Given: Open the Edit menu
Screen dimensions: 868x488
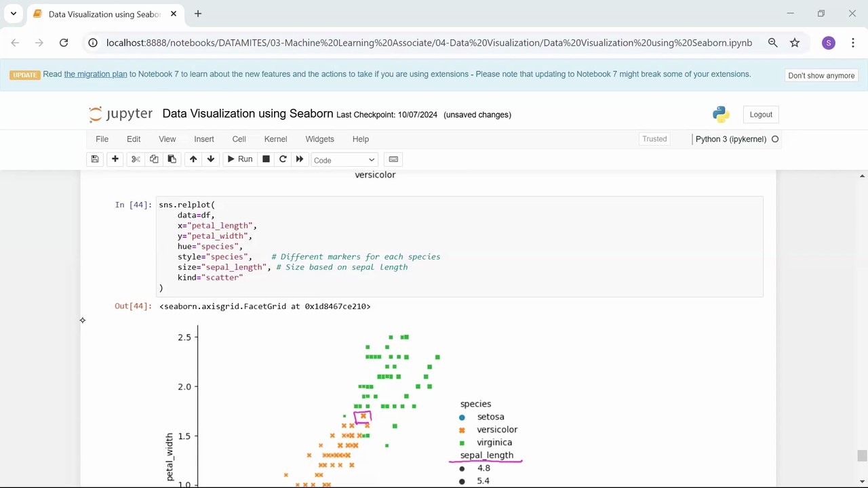Looking at the screenshot, I should 134,139.
